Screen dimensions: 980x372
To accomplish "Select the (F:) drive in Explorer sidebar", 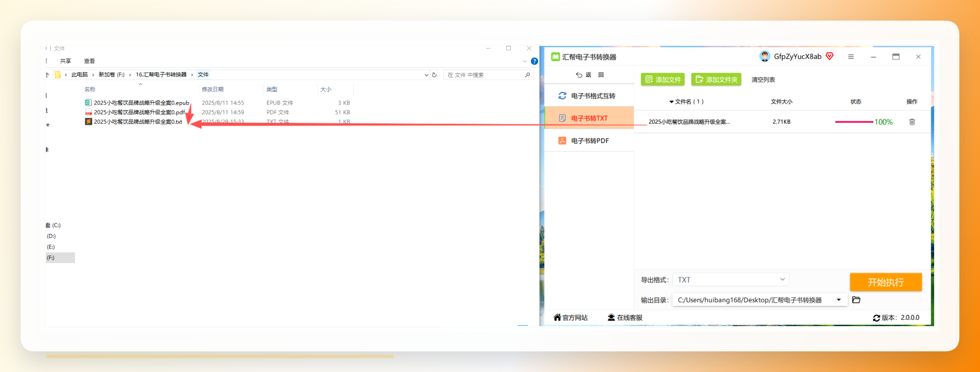I will [60, 258].
